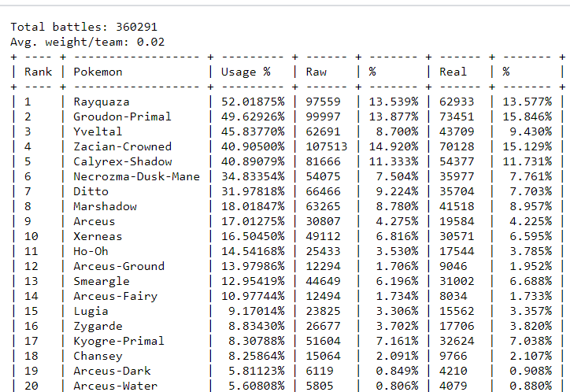Select the name 'Groudon-Primal'
Screen dimensions: 570x392
pyautogui.click(x=122, y=116)
